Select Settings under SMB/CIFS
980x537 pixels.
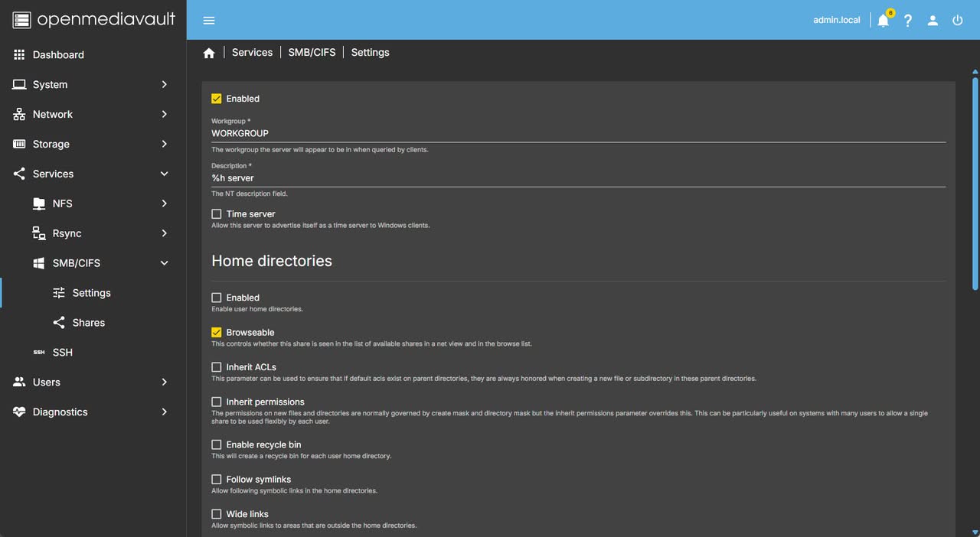tap(93, 293)
